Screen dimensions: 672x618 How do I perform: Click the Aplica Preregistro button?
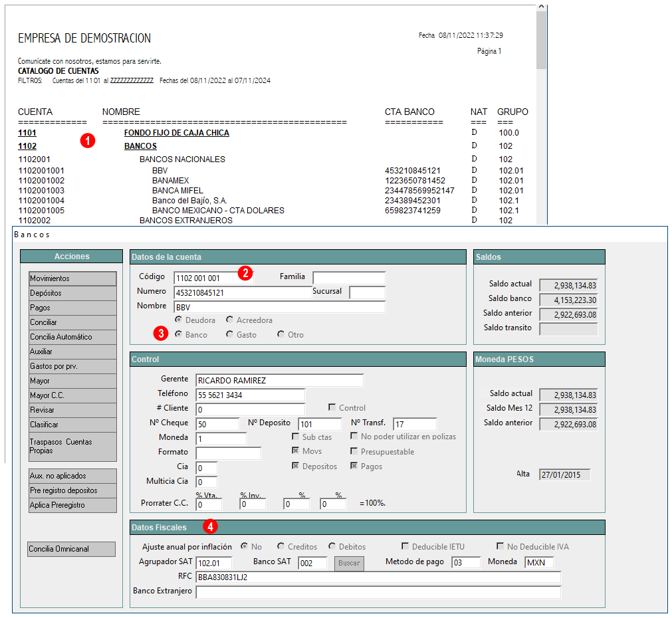click(x=72, y=505)
